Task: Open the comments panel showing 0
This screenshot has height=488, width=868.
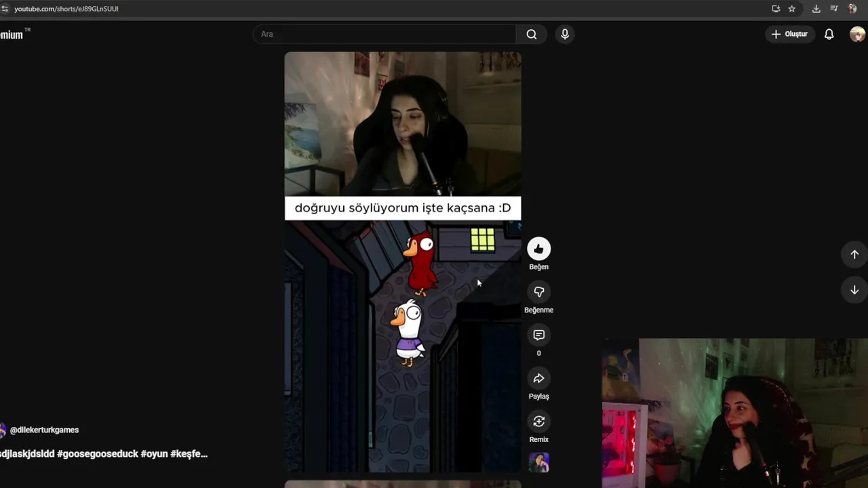Action: (539, 335)
